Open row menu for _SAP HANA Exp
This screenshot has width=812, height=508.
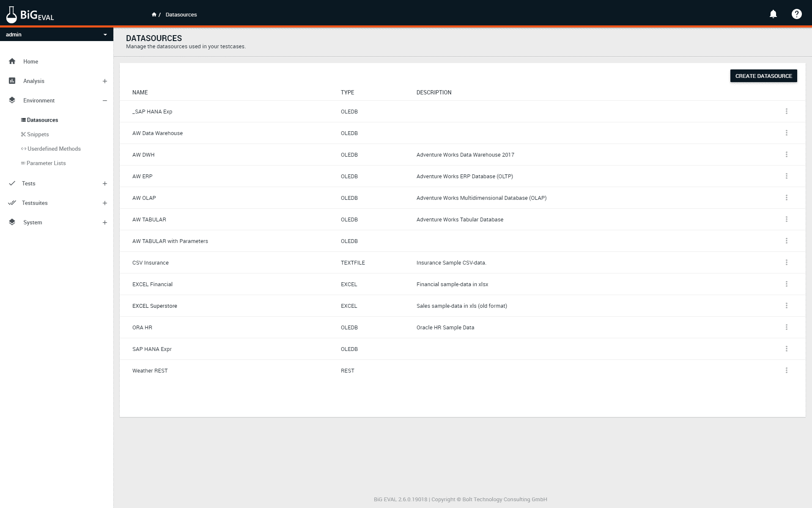click(786, 111)
